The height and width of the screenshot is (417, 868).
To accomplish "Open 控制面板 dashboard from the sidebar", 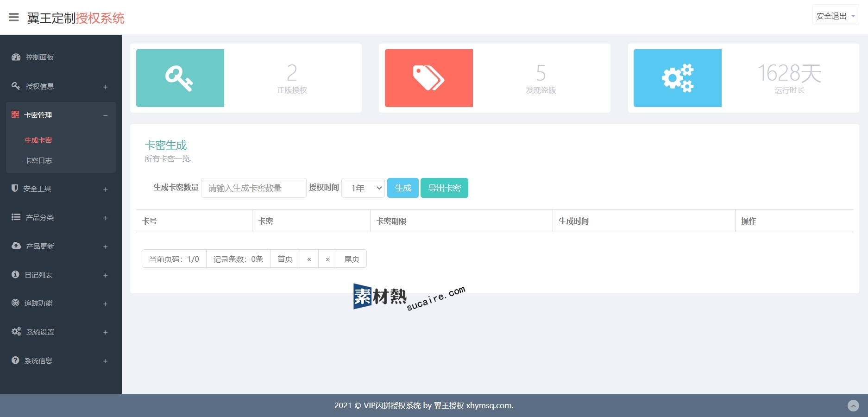I will pos(40,57).
